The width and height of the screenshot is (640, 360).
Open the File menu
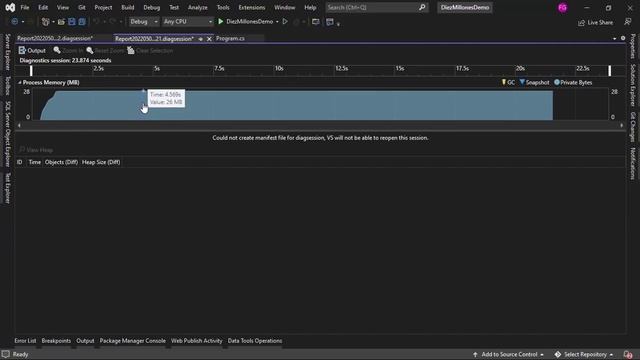pos(24,7)
